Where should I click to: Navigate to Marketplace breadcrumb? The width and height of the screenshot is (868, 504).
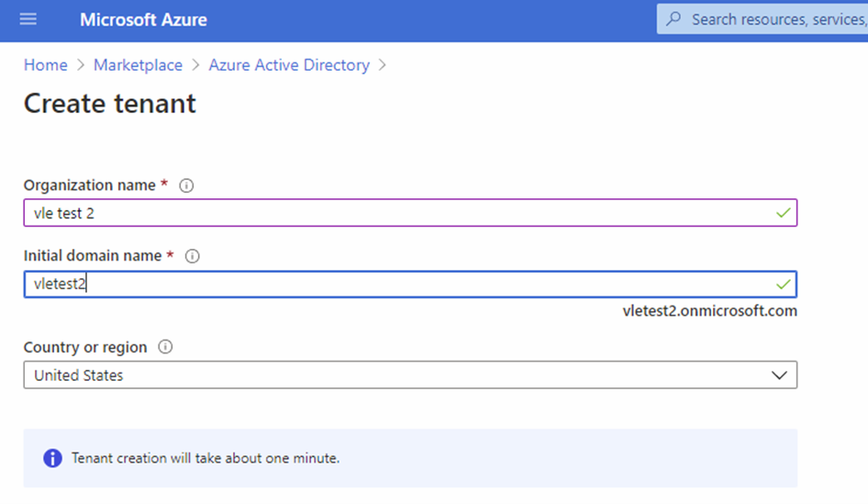[x=138, y=65]
